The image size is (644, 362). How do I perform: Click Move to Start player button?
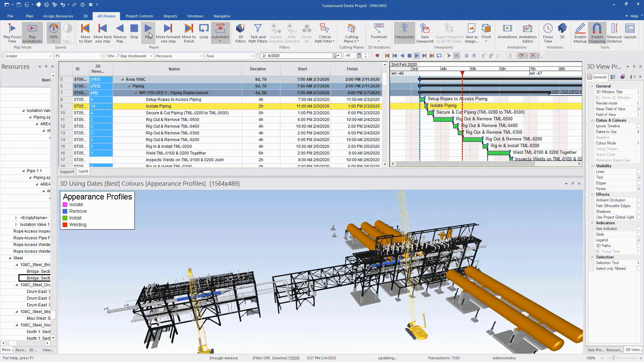85,33
